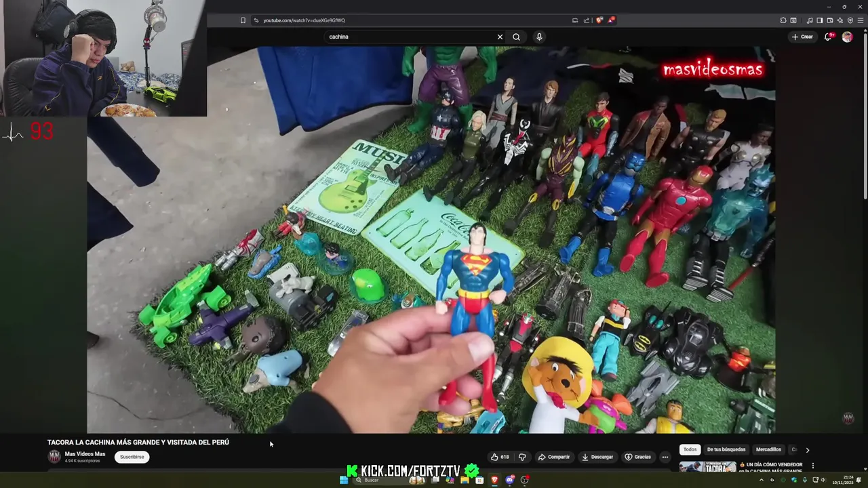This screenshot has width=868, height=488.
Task: Click the music note playlist icon in toolbar
Action: click(810, 20)
